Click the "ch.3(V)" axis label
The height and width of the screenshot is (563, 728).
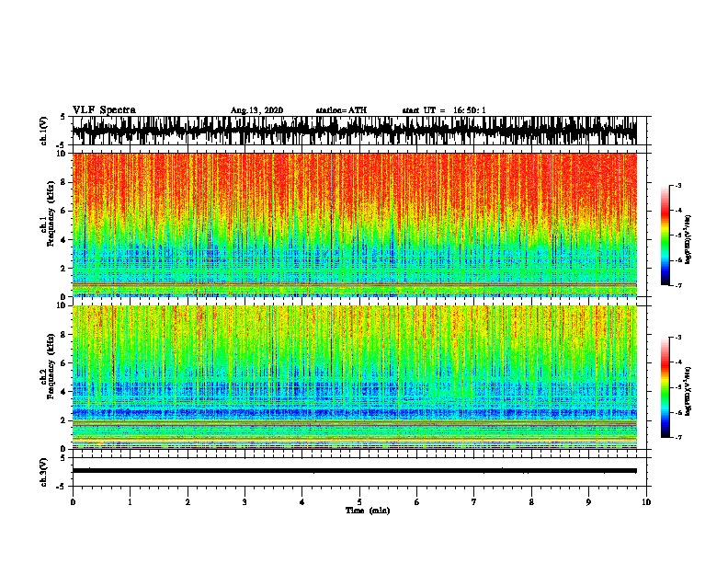(x=43, y=472)
